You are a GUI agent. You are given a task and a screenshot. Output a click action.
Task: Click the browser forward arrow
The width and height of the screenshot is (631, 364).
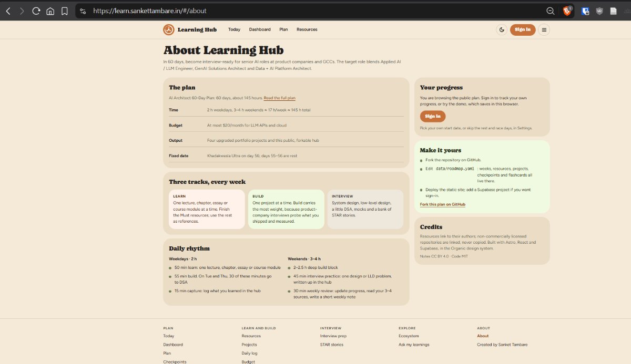22,11
